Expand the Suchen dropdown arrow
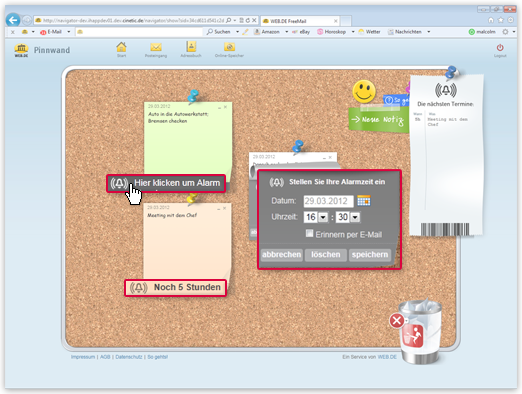522x394 pixels. coord(237,32)
